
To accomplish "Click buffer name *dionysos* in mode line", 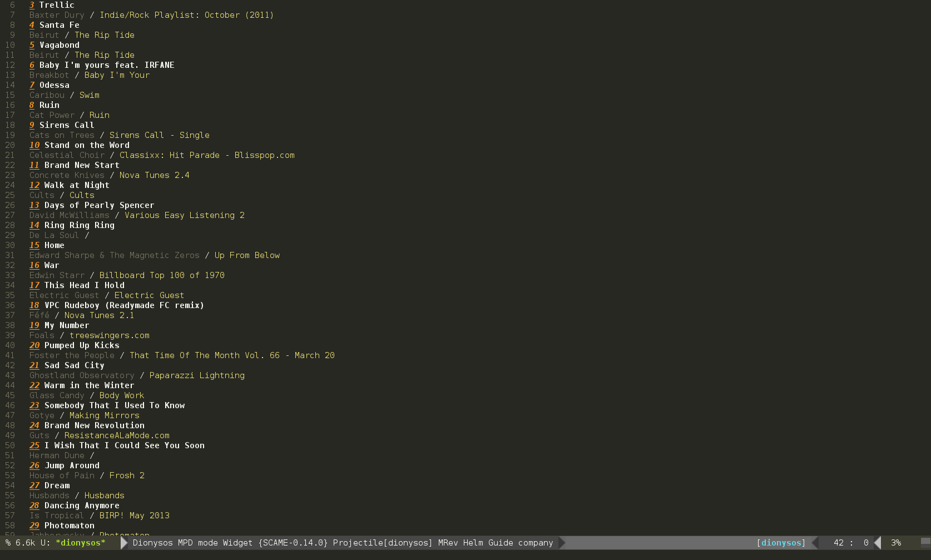I will [81, 543].
